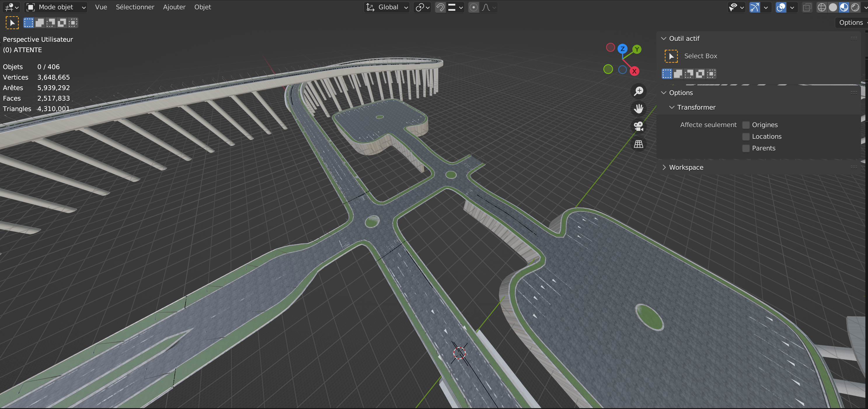The height and width of the screenshot is (409, 868).
Task: Choose set-new-selection mode in Outil actif panel
Action: coord(667,74)
